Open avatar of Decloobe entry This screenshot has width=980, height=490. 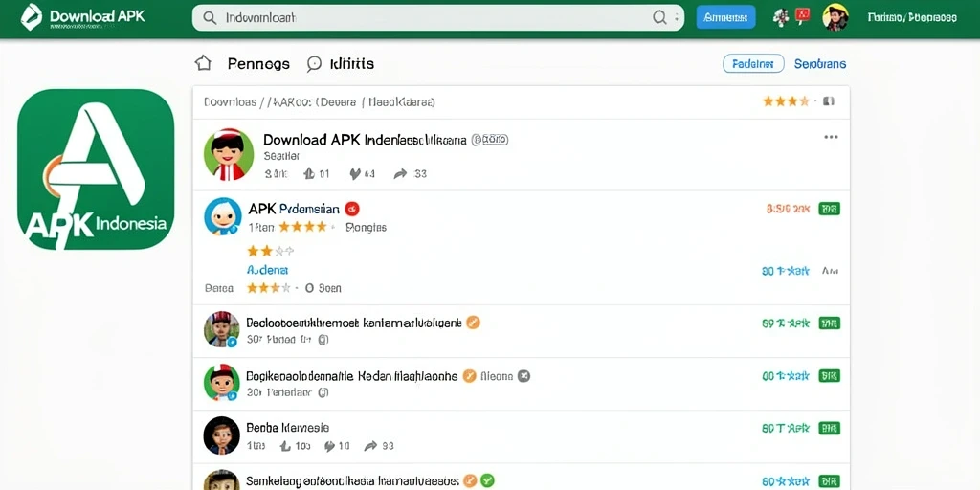point(222,329)
